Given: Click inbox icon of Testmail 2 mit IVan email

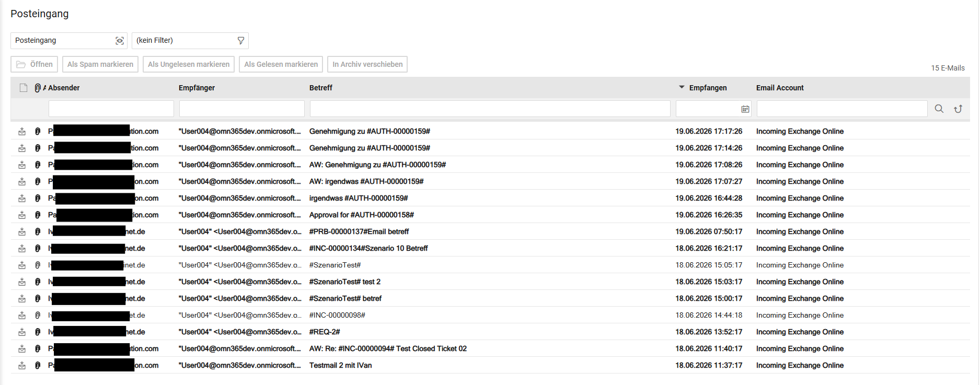Looking at the screenshot, I should pyautogui.click(x=22, y=365).
